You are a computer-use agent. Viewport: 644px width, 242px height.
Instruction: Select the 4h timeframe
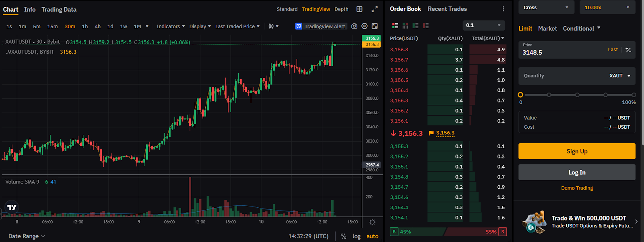pyautogui.click(x=97, y=26)
